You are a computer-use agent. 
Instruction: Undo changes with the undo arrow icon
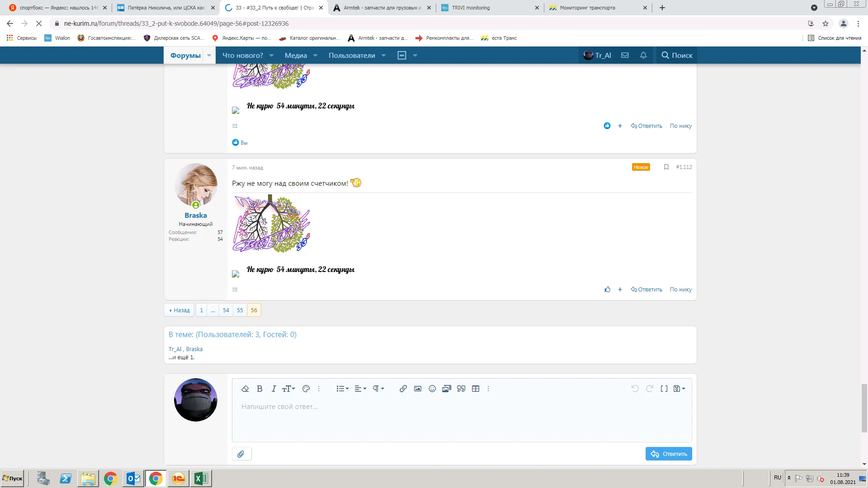pos(635,388)
